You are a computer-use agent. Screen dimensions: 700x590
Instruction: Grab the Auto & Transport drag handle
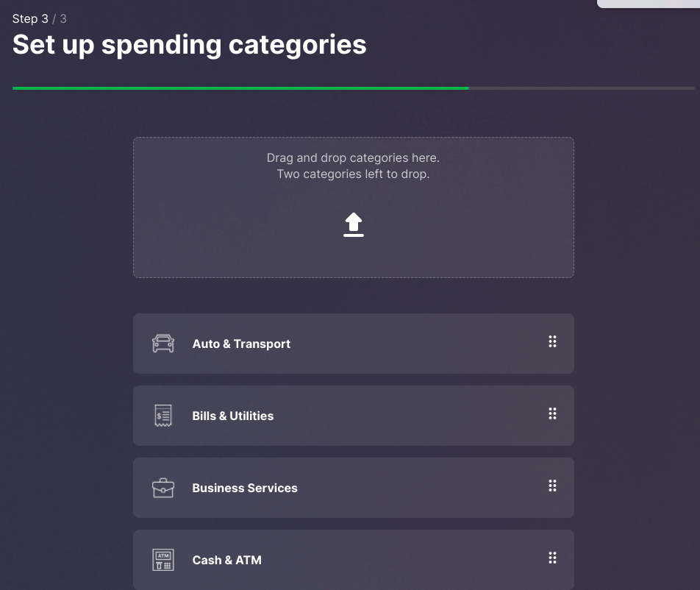coord(552,341)
